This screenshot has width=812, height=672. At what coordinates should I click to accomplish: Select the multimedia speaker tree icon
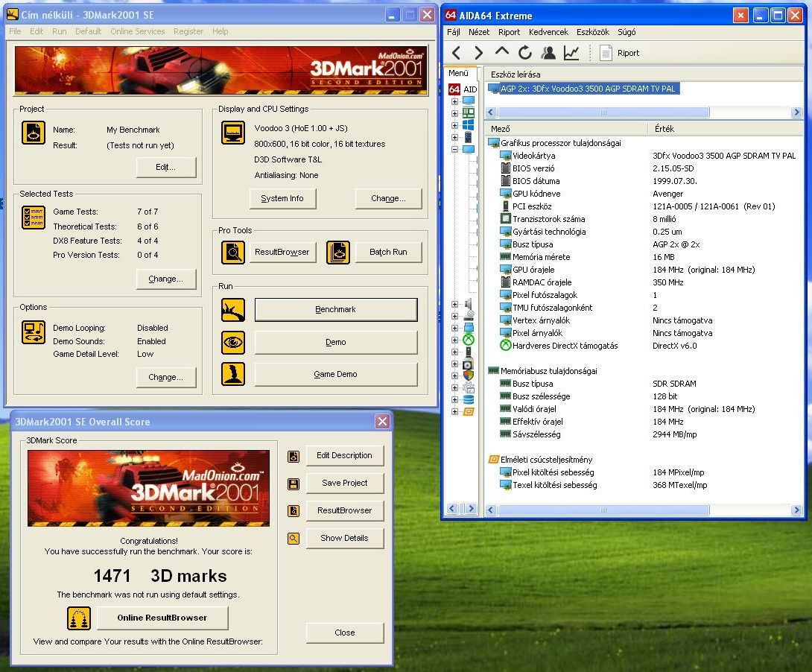[x=468, y=304]
